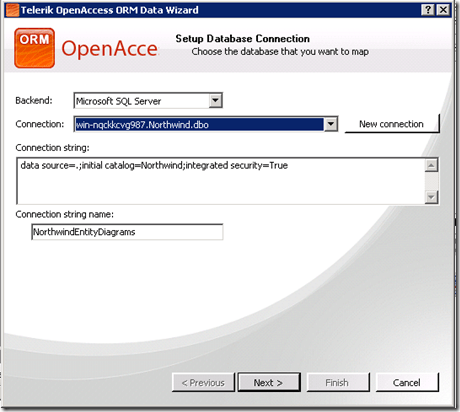Click the Next button
460x412 pixels.
[x=269, y=382]
